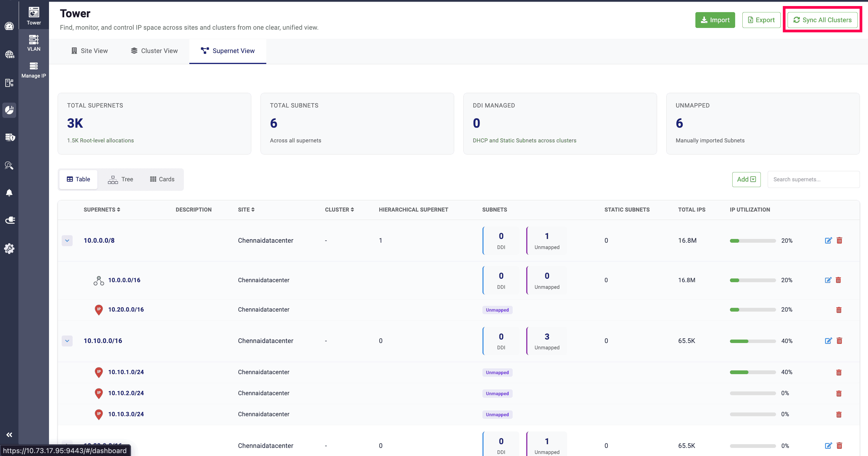The height and width of the screenshot is (456, 868).
Task: Open the settings gear in left rail
Action: coord(9,249)
